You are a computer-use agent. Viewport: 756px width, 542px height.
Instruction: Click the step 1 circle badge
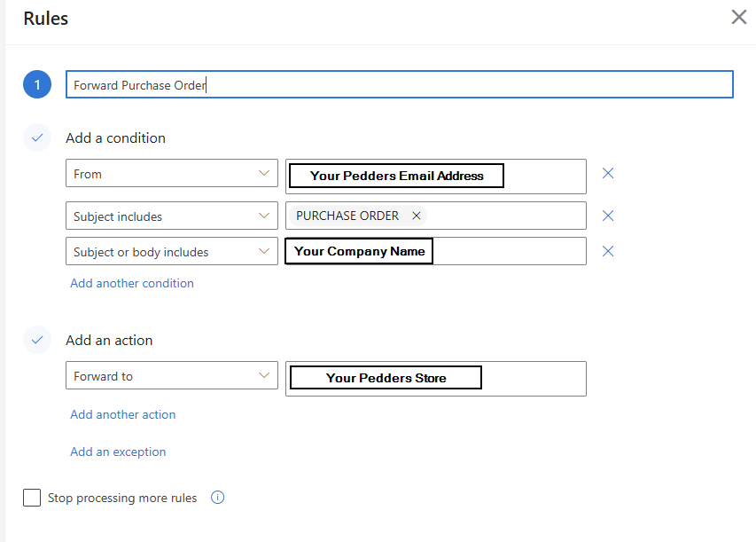tap(37, 85)
